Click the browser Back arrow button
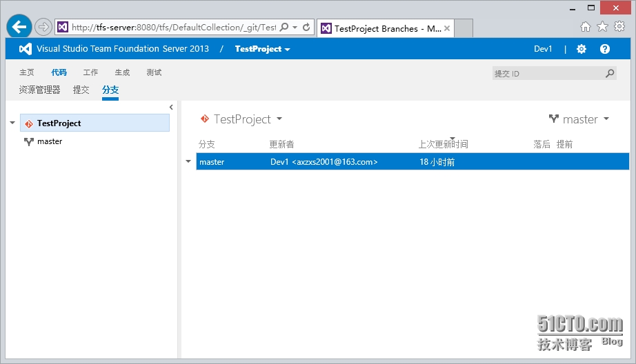The width and height of the screenshot is (636, 364). point(19,27)
